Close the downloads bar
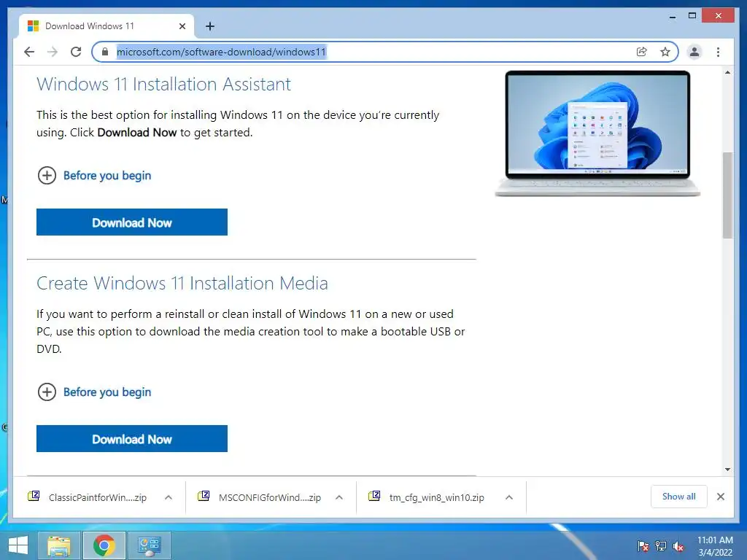747x560 pixels. click(x=720, y=497)
